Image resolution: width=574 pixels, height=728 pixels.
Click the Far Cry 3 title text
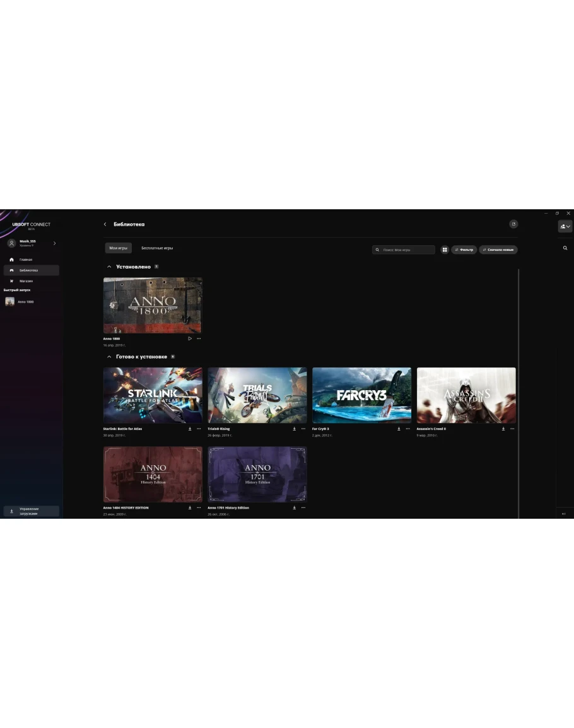(x=320, y=429)
